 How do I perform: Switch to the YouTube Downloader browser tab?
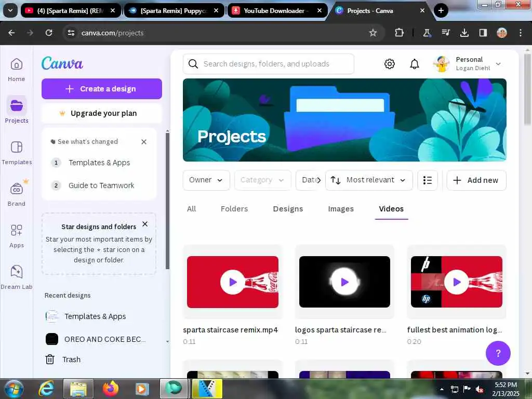276,11
